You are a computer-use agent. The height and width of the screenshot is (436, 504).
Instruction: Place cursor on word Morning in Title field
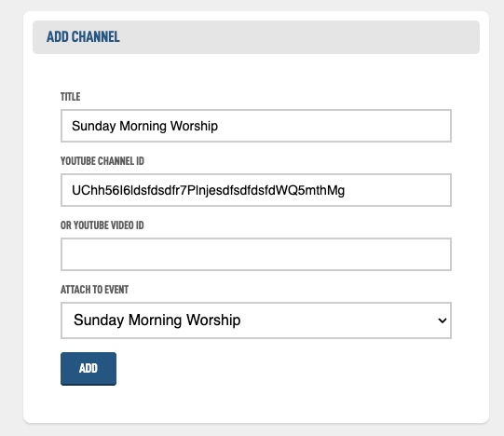tap(143, 126)
